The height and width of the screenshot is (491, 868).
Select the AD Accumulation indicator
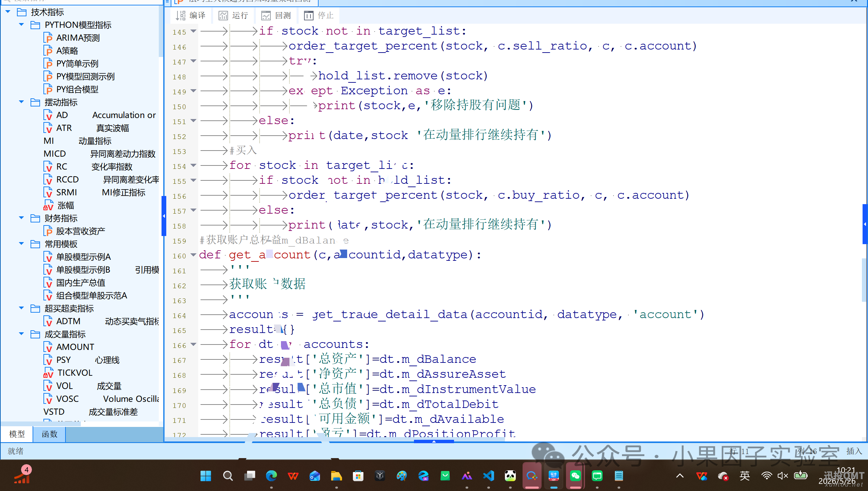pyautogui.click(x=100, y=115)
